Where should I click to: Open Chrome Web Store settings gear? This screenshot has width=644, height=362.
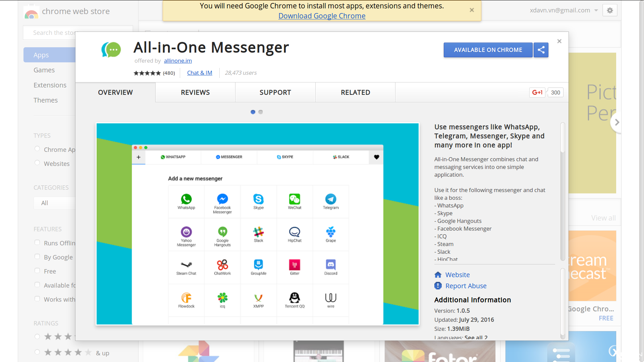610,10
